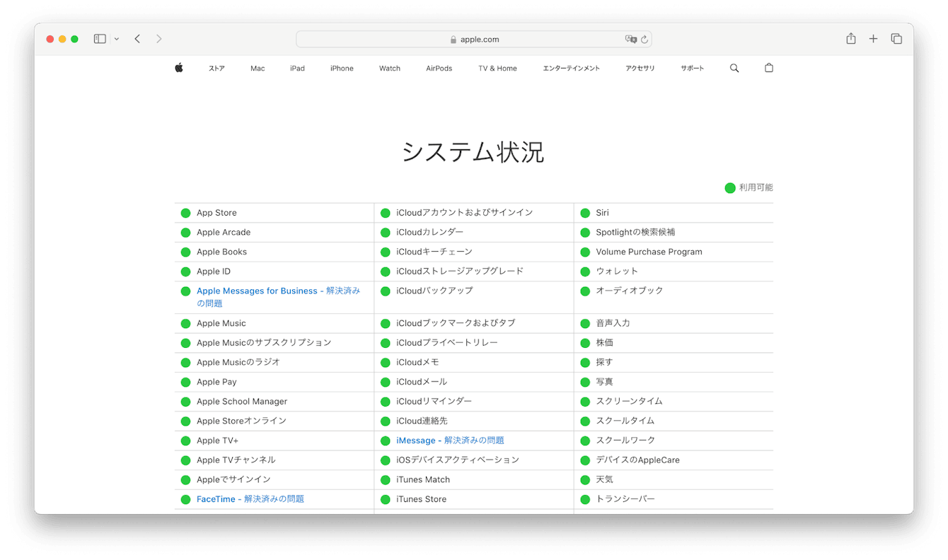Add a new tab with the plus icon

click(x=874, y=39)
